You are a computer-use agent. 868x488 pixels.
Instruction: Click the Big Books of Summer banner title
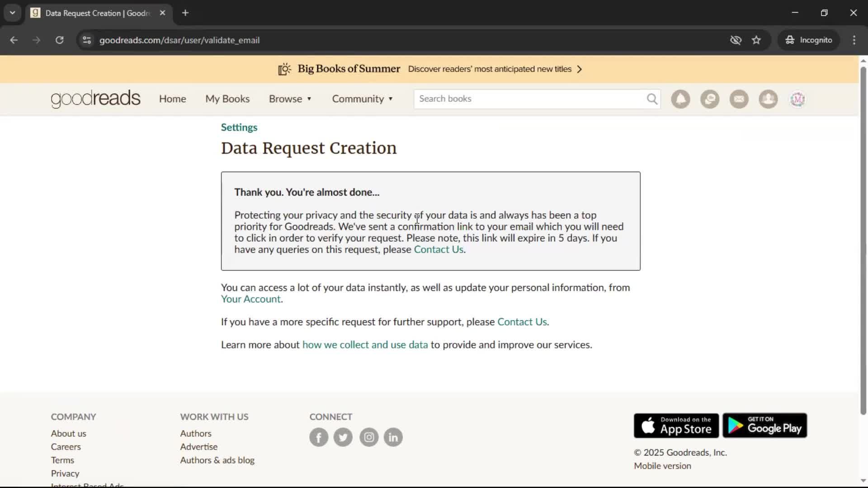pyautogui.click(x=349, y=69)
